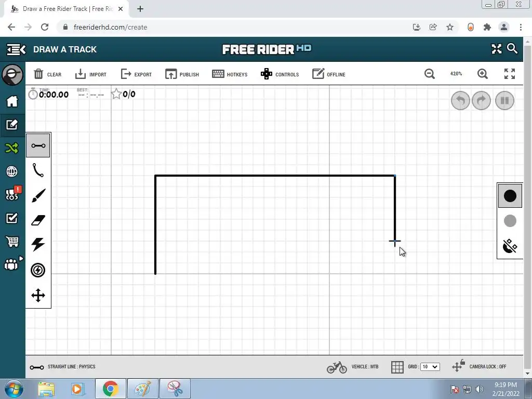Bookmark this page with the star
This screenshot has height=399, width=532.
[x=450, y=27]
